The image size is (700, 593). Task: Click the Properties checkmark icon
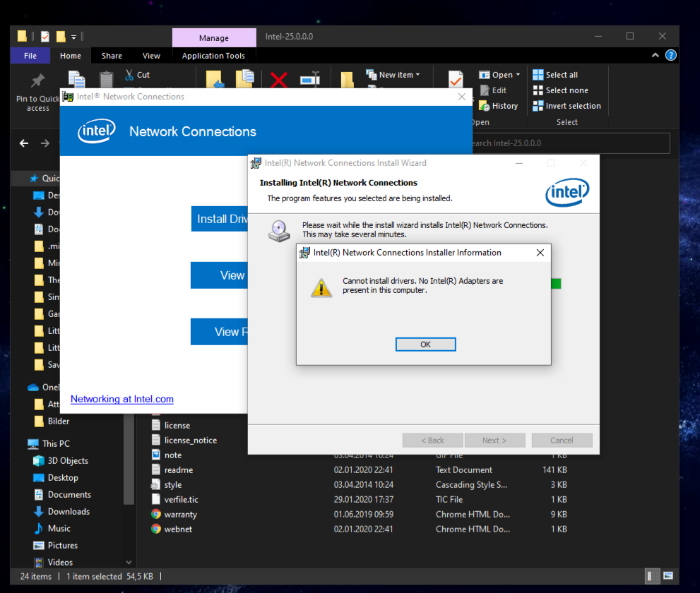click(x=456, y=79)
